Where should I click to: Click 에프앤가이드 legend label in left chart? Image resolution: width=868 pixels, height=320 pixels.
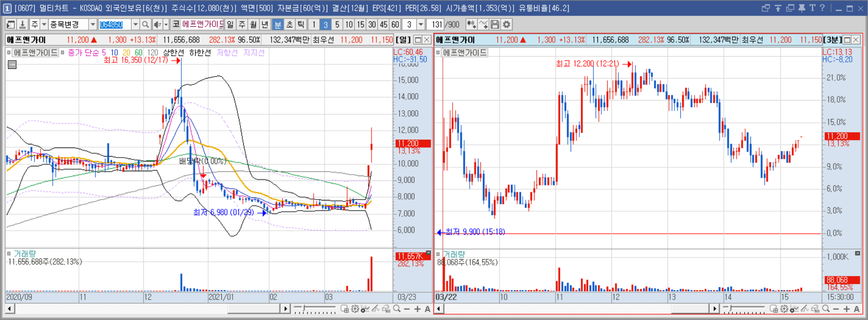pos(35,52)
